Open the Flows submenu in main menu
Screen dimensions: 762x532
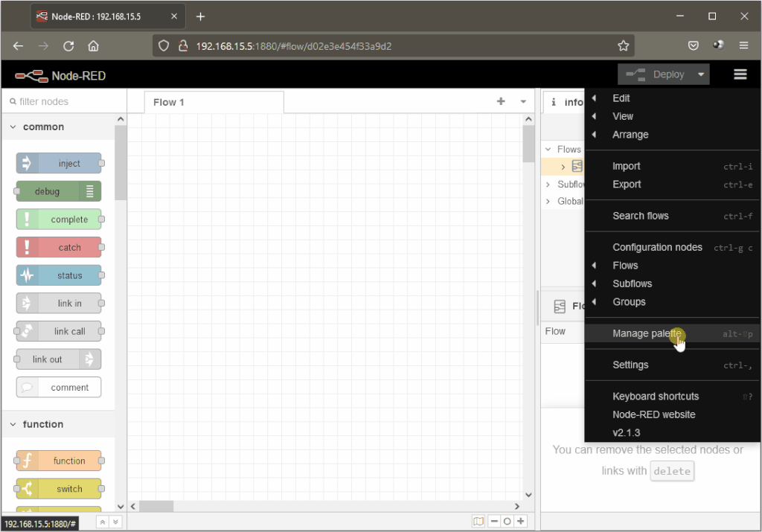pyautogui.click(x=673, y=266)
